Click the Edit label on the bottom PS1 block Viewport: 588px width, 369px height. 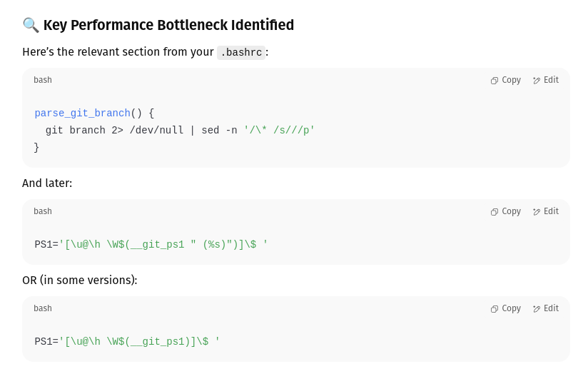pyautogui.click(x=551, y=308)
